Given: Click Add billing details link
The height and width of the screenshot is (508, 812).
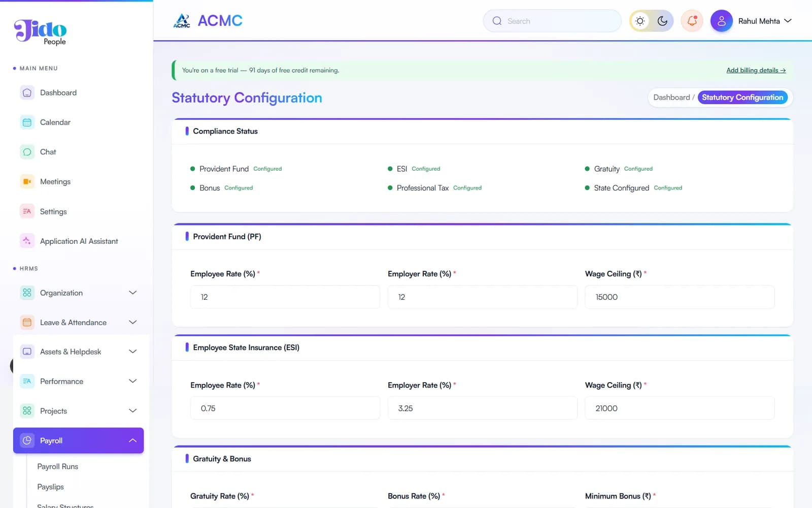Looking at the screenshot, I should click(756, 70).
